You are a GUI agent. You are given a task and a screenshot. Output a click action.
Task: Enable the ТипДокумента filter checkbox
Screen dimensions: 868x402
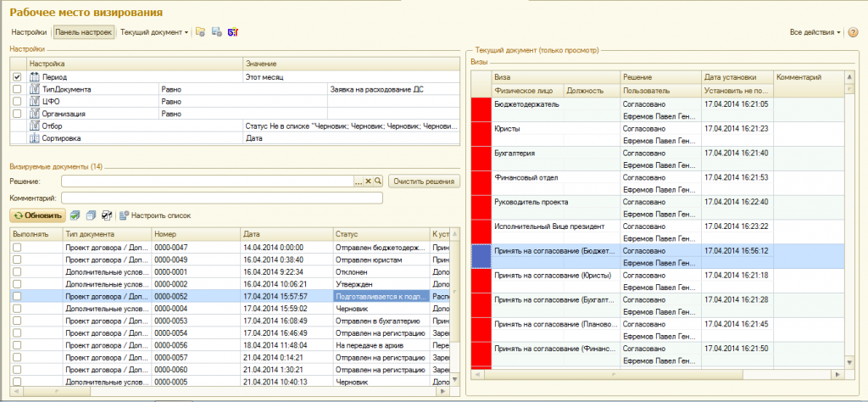tap(17, 89)
